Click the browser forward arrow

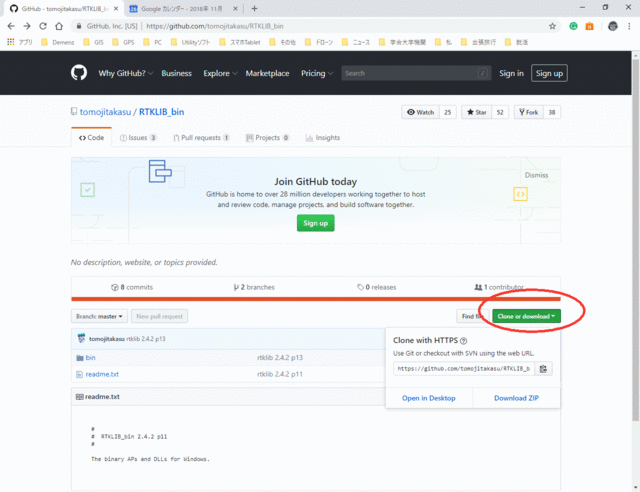click(27, 26)
